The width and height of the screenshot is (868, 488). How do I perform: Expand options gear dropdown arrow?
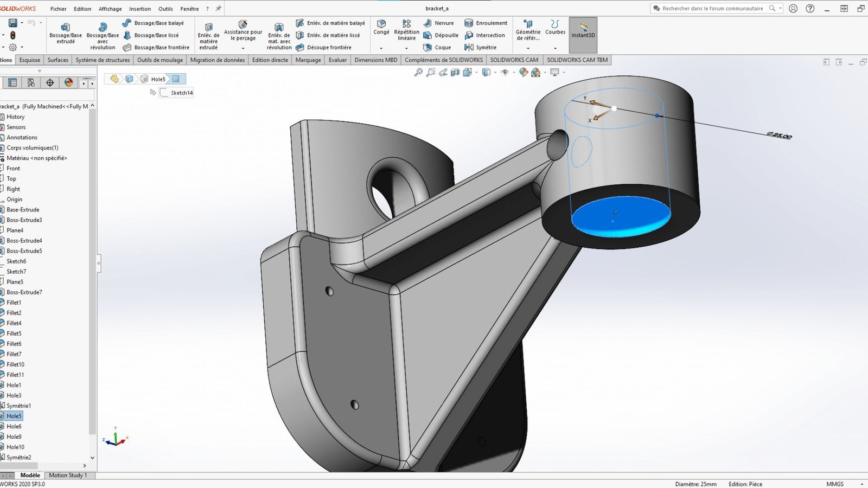pos(22,47)
